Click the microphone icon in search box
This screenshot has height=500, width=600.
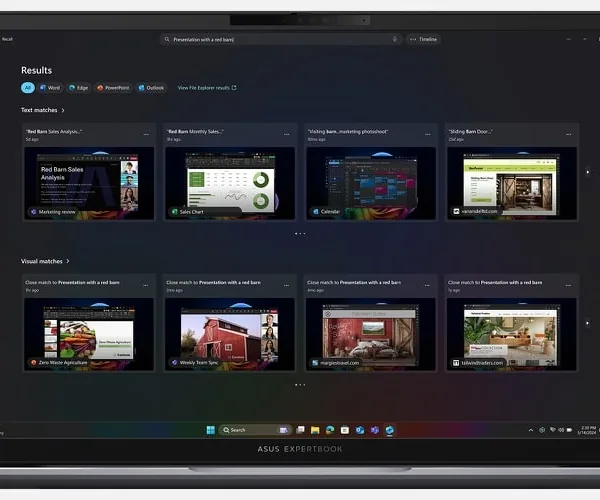pyautogui.click(x=395, y=39)
